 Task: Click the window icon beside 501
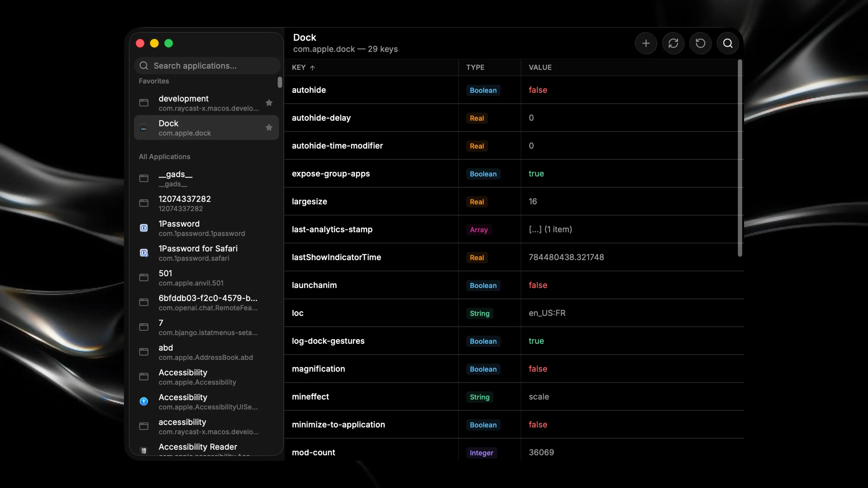[x=144, y=278]
